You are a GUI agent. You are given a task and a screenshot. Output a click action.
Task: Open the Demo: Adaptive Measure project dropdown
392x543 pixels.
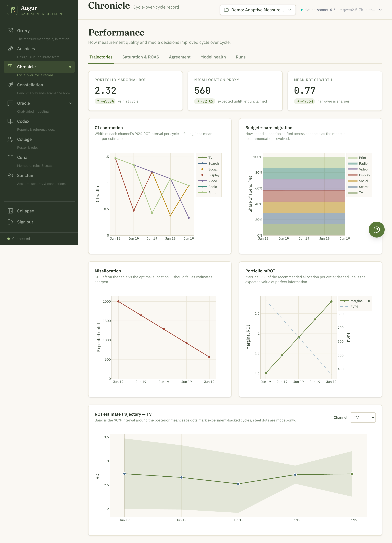258,10
